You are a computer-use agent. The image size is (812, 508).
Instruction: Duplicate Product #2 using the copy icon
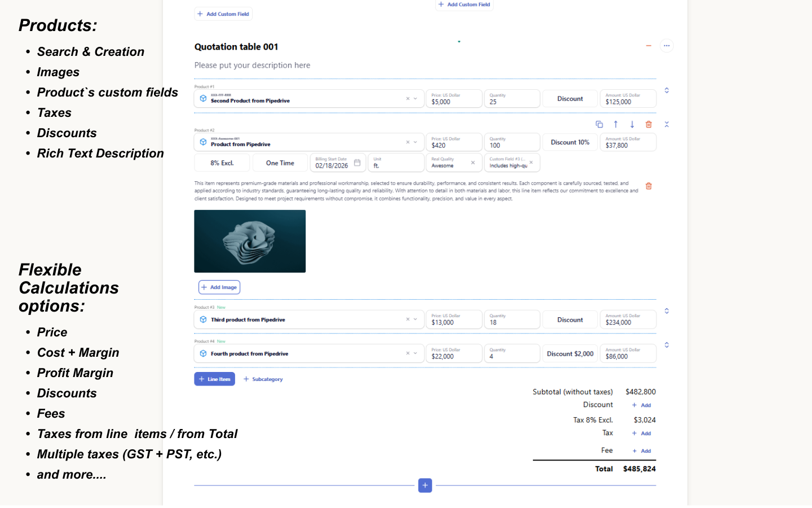click(x=599, y=124)
